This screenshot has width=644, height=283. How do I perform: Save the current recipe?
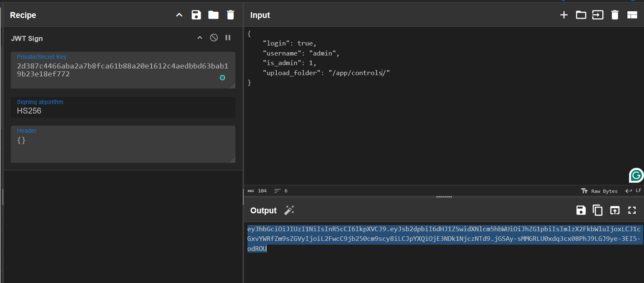(196, 15)
